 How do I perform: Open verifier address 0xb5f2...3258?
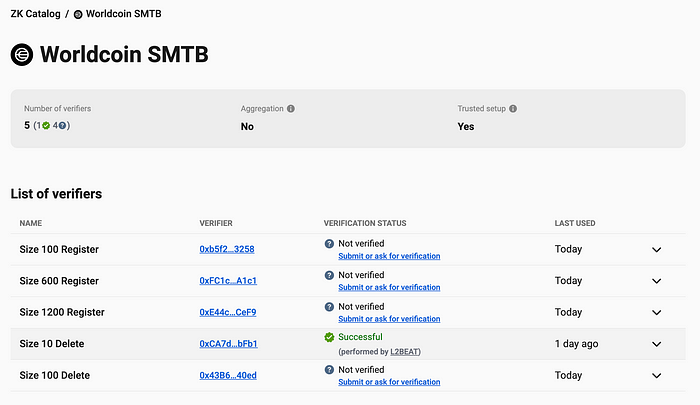227,249
